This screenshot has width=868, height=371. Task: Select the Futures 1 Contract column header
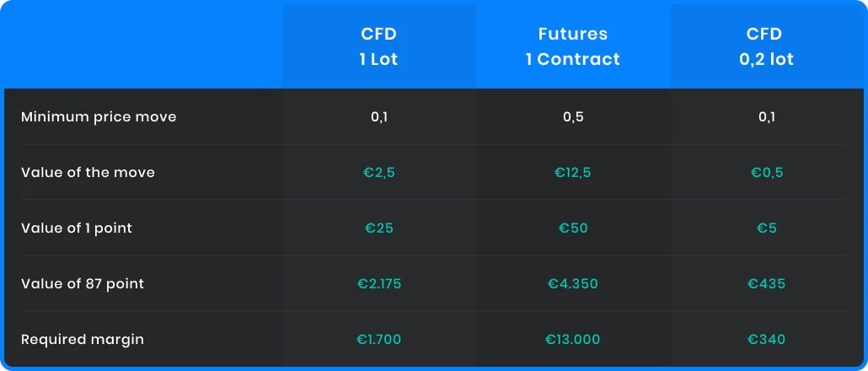[x=573, y=46]
